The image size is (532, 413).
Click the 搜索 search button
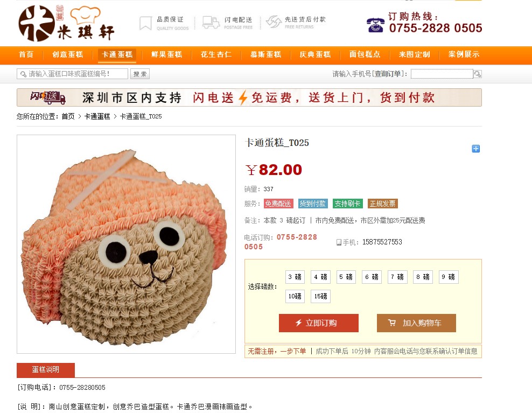140,74
